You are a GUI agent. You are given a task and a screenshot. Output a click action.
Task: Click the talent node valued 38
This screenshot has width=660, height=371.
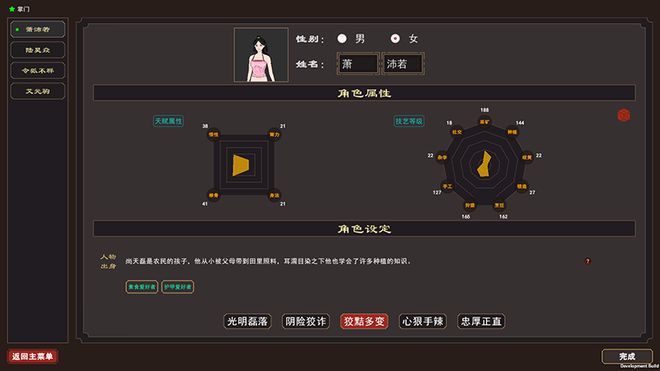[x=213, y=134]
